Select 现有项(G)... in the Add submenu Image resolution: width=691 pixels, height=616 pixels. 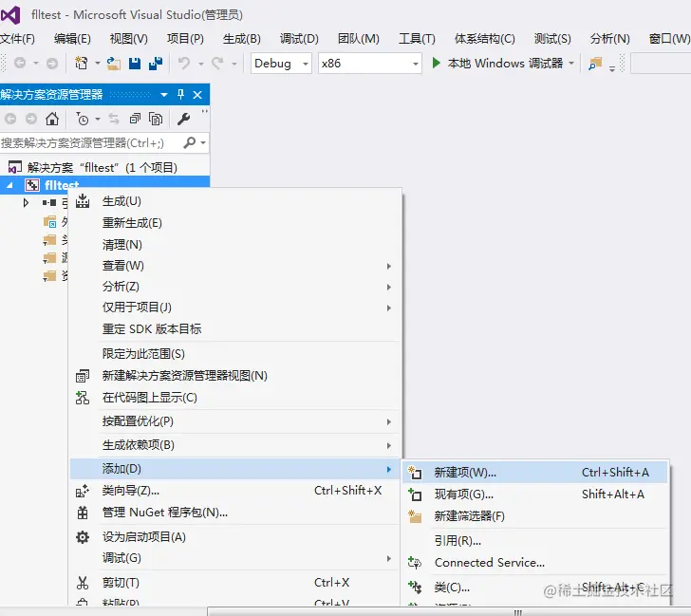pyautogui.click(x=535, y=495)
